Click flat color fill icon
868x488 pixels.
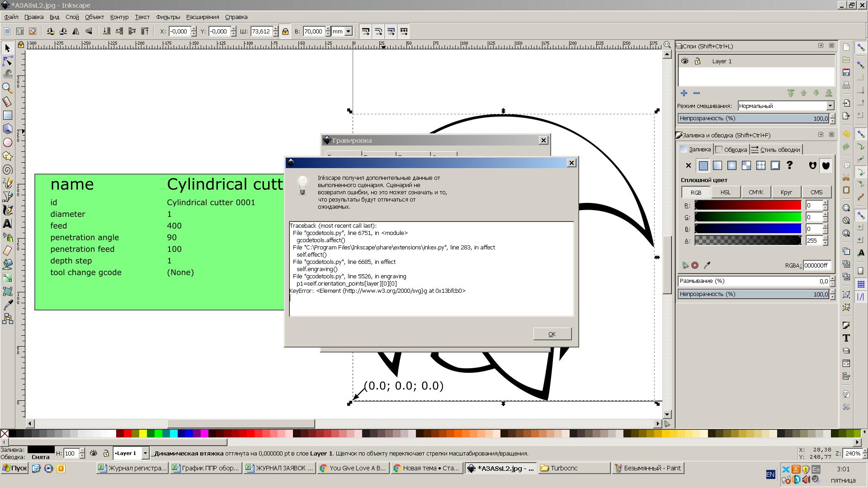pos(703,166)
